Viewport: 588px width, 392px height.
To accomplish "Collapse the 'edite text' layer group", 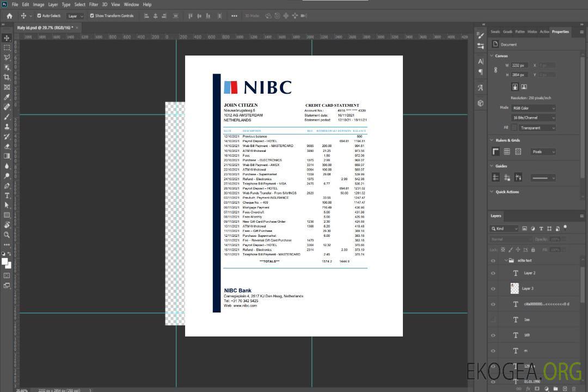I will [x=506, y=260].
